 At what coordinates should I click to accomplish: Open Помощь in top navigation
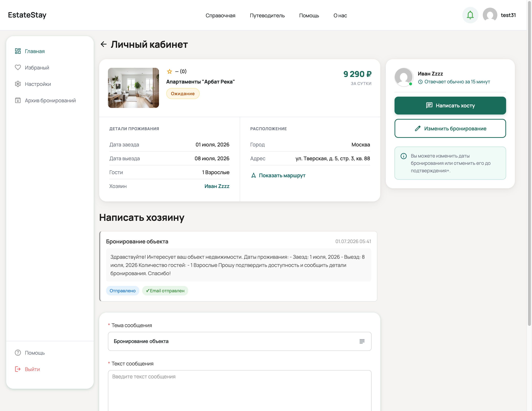309,16
